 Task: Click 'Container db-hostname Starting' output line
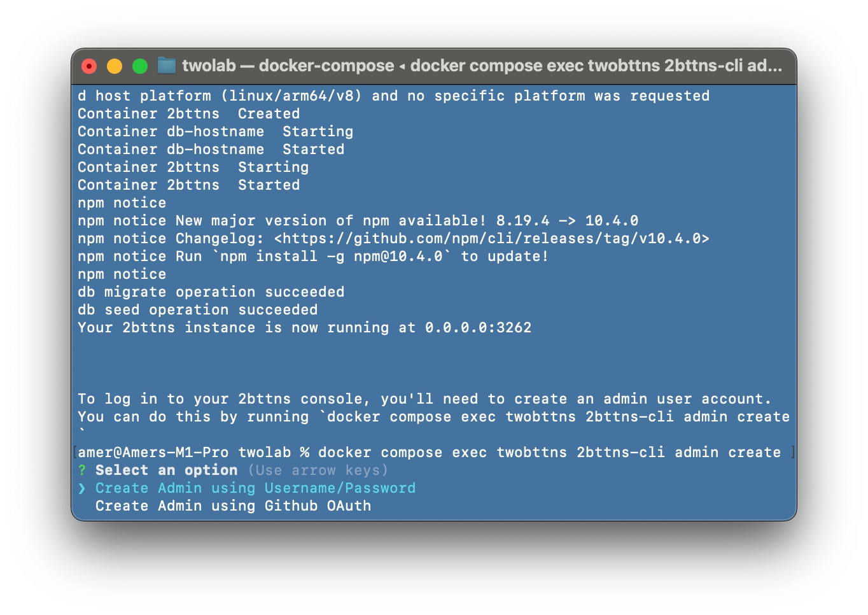pos(215,132)
